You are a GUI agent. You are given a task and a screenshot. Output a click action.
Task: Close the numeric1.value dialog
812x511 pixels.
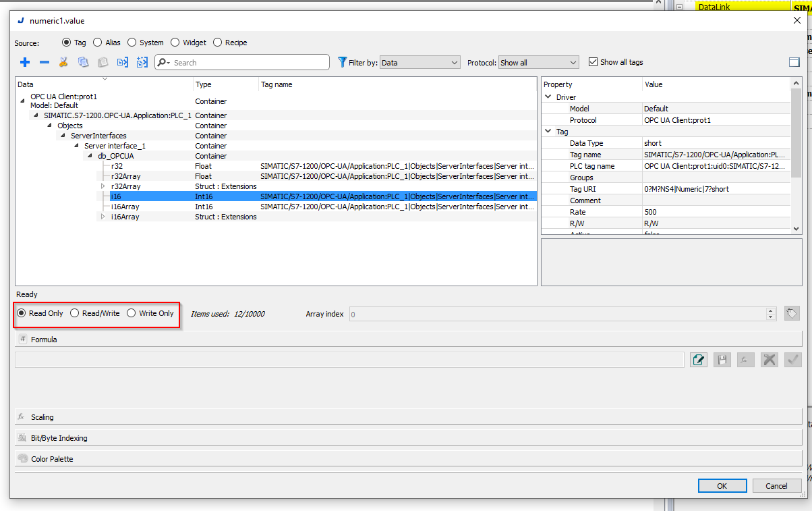pos(796,20)
